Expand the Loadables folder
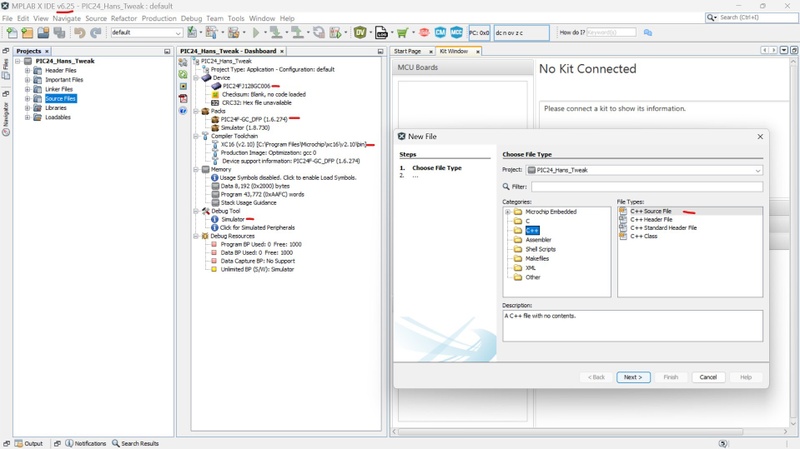Screen dimensions: 800x449 click(x=28, y=117)
